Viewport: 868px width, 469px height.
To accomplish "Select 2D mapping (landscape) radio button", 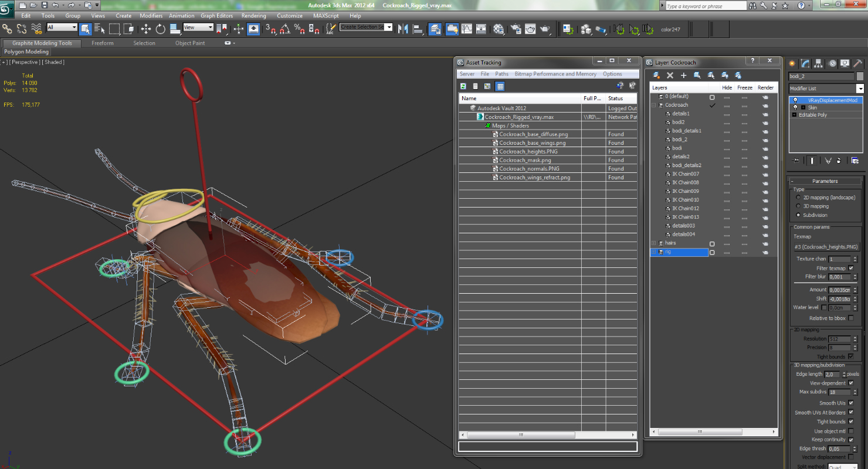I will (798, 198).
